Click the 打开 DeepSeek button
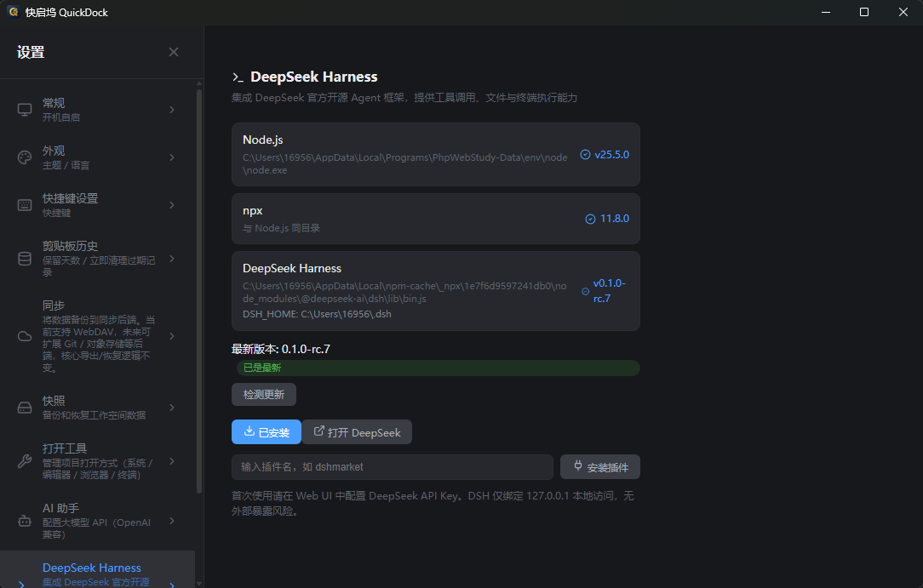 pos(358,432)
